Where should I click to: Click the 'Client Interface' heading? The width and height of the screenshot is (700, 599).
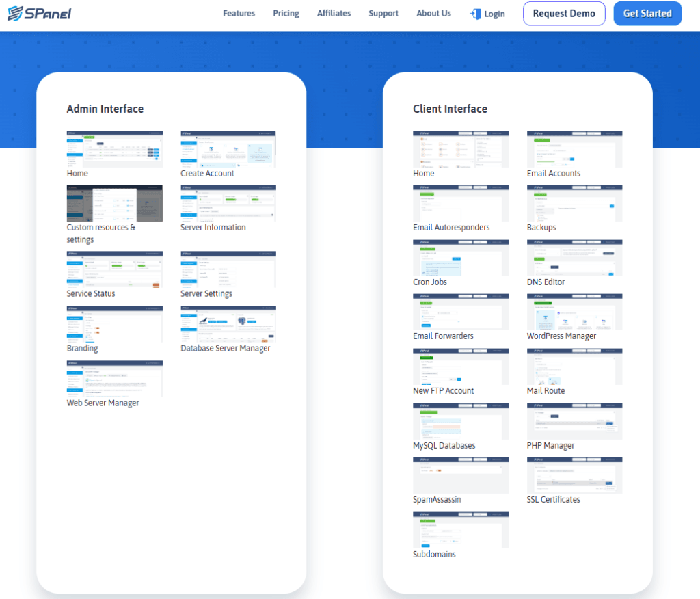pyautogui.click(x=450, y=109)
